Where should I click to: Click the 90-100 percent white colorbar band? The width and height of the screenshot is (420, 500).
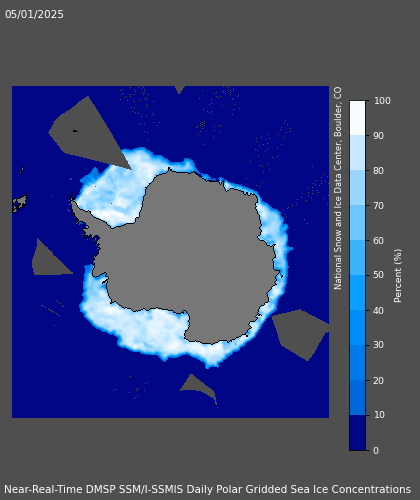[357, 118]
